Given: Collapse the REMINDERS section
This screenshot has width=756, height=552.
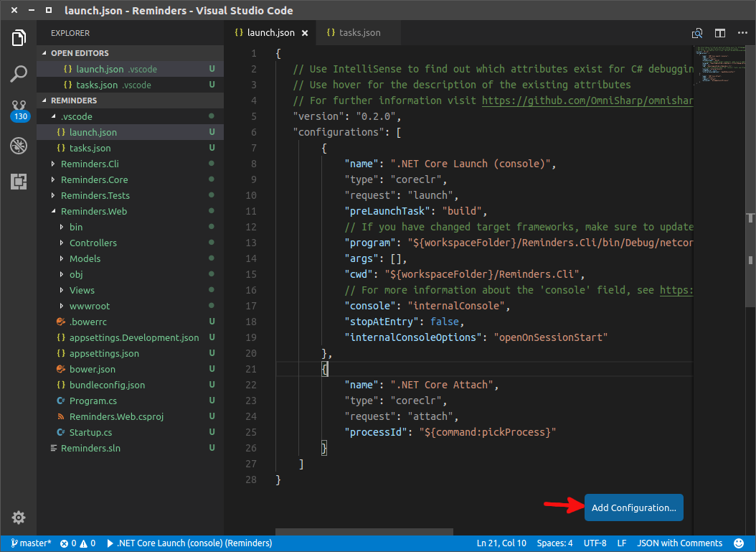Looking at the screenshot, I should click(130, 100).
